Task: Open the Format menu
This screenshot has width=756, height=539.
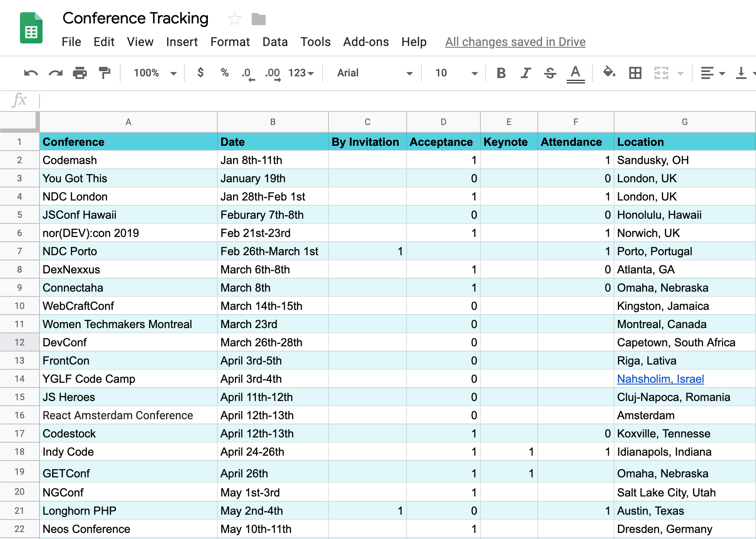Action: coord(230,42)
